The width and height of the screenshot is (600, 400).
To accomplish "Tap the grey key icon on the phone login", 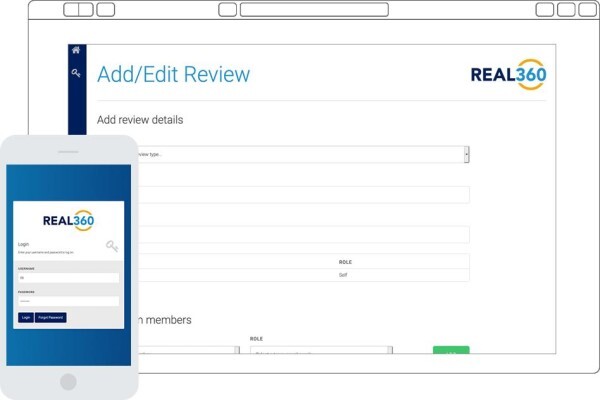I will [112, 246].
